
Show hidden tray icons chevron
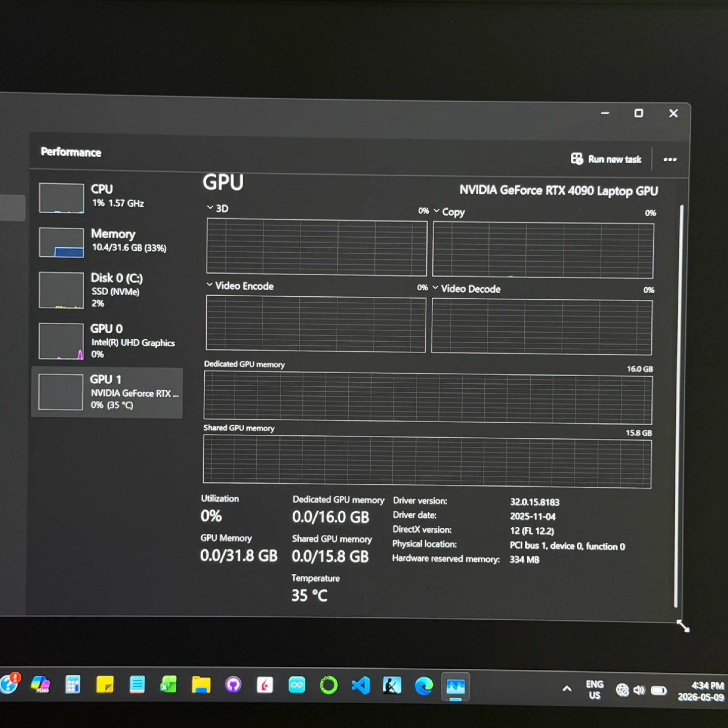[567, 689]
